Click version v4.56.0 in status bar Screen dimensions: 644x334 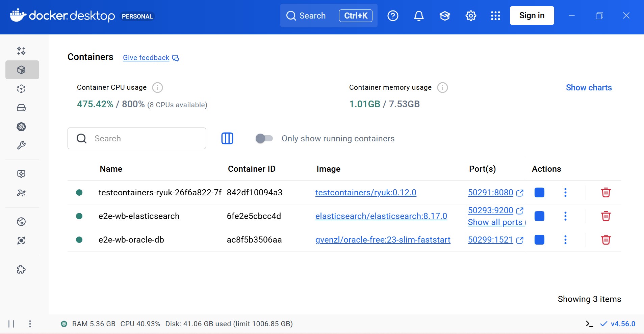(x=623, y=324)
